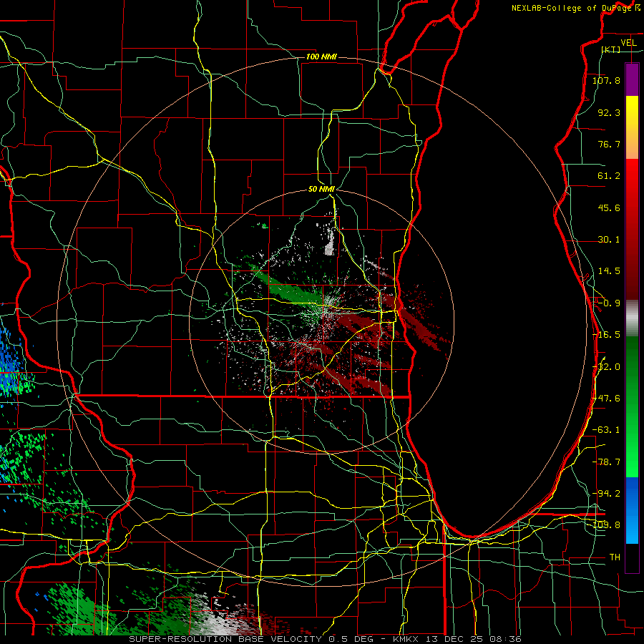Screen dimensions: 644x644
Task: Select the 30.1 velocity scale value
Action: click(x=609, y=239)
